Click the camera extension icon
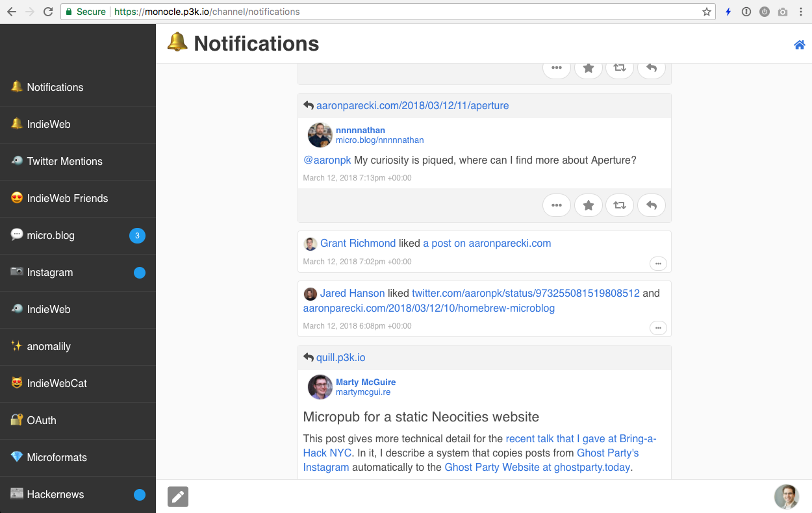The height and width of the screenshot is (513, 812). (x=783, y=12)
